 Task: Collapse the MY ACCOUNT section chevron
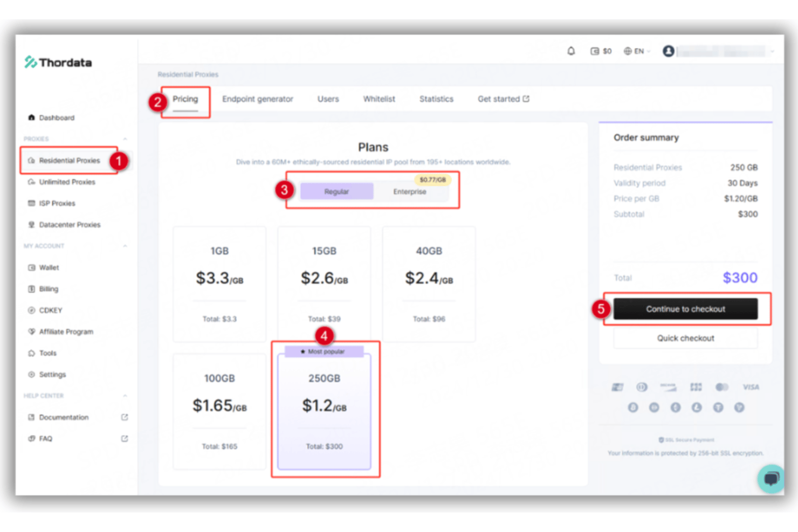125,246
